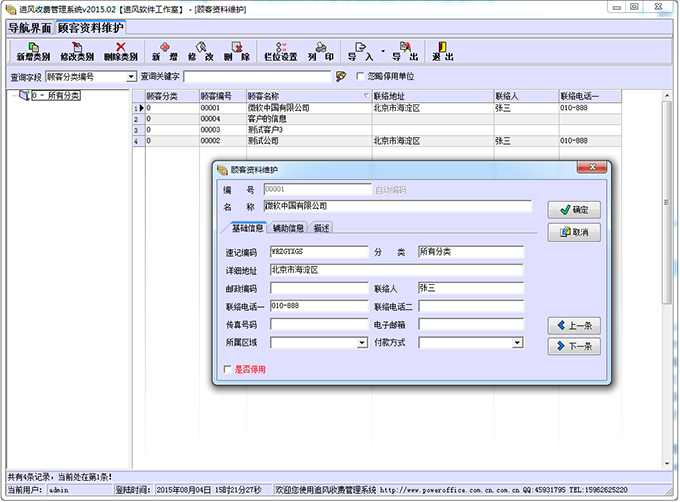Expand the 所属区域 dropdown

(x=362, y=343)
